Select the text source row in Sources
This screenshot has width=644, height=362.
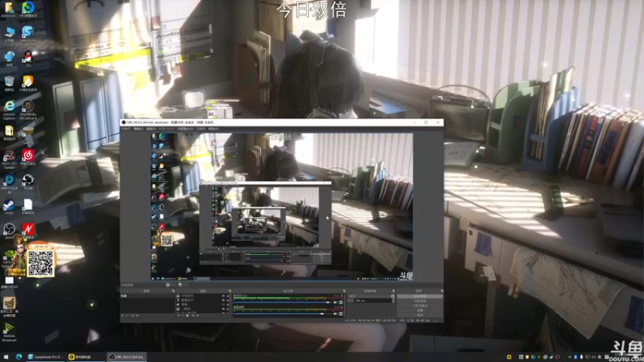click(204, 300)
